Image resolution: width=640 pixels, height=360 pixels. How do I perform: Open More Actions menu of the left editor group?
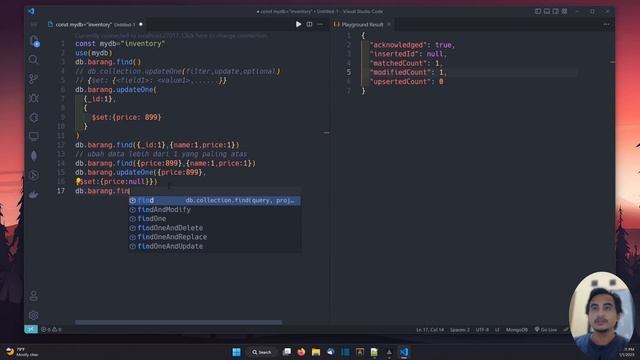click(320, 24)
